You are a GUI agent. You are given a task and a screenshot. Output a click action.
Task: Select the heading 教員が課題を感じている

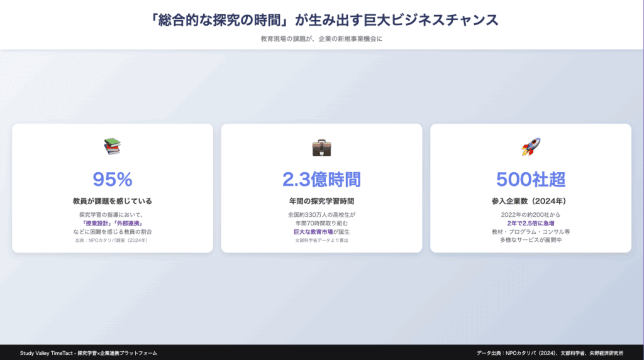click(112, 202)
